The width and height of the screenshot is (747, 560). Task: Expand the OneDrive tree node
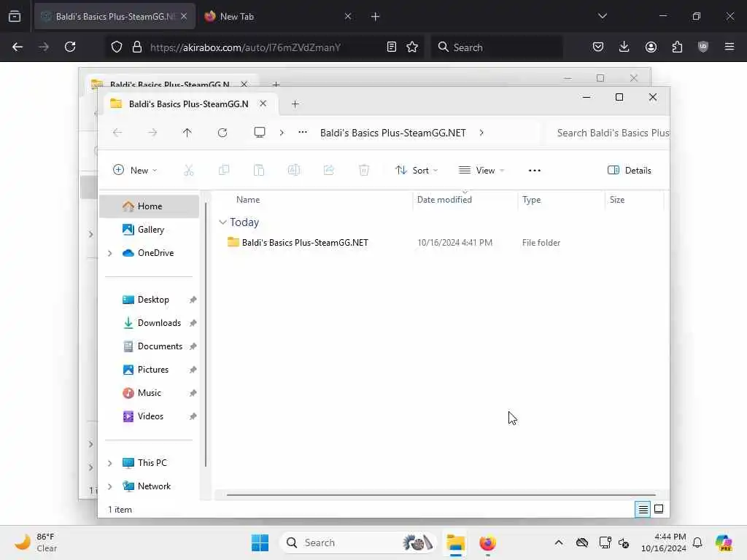[x=110, y=253]
